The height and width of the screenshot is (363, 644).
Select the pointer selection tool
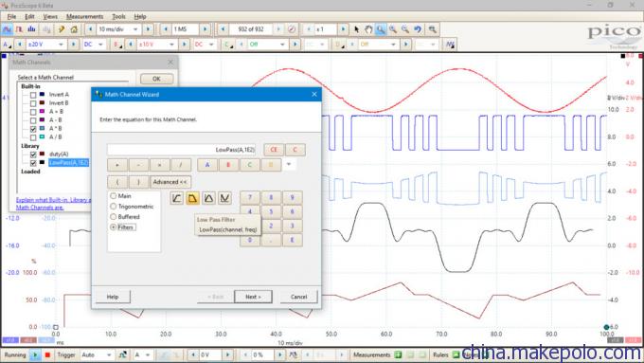coord(356,29)
